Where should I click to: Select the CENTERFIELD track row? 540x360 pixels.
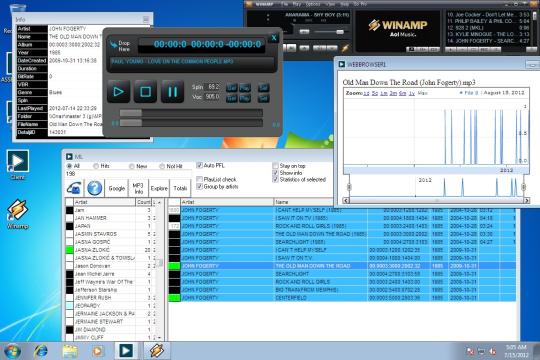click(342, 298)
